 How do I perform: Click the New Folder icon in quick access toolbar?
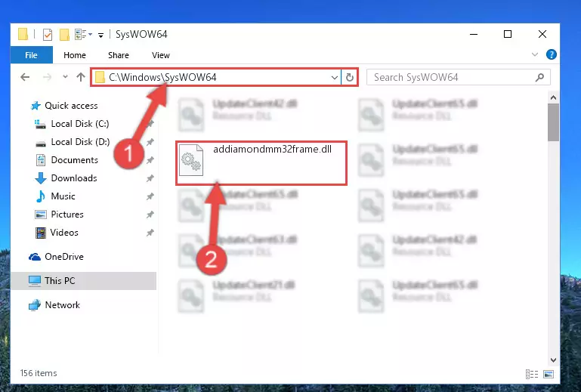[x=64, y=35]
